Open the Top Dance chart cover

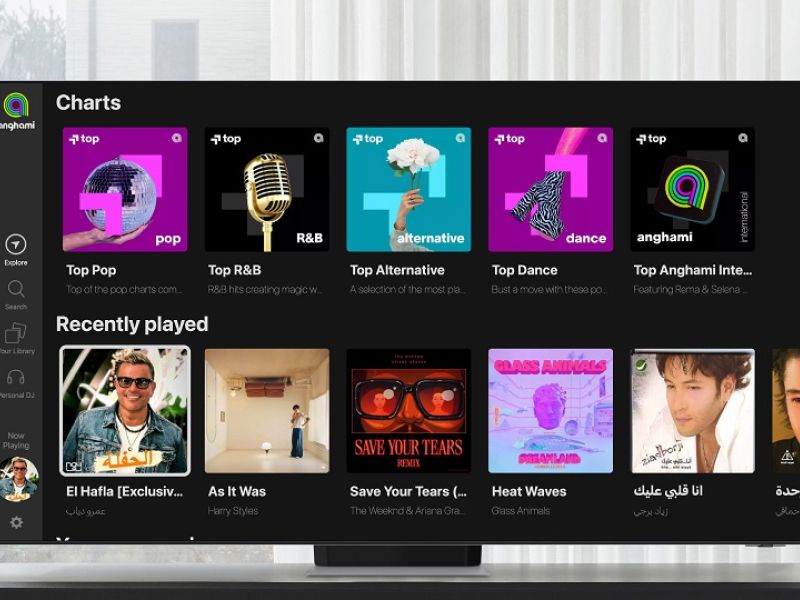[x=551, y=190]
